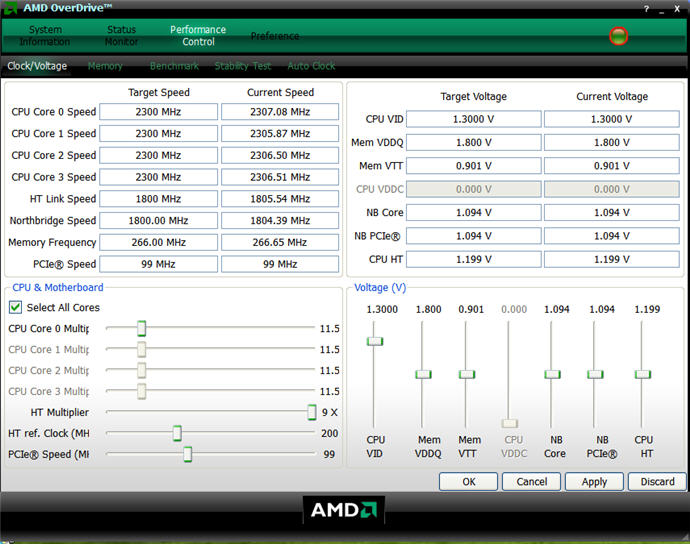Click the CPU HT 1.199 V current voltage
The width and height of the screenshot is (690, 544).
(x=612, y=259)
